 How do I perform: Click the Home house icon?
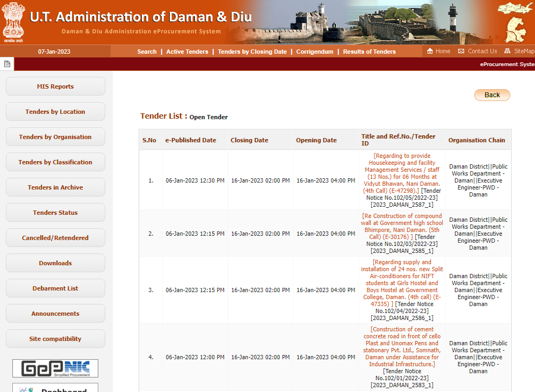tap(430, 51)
